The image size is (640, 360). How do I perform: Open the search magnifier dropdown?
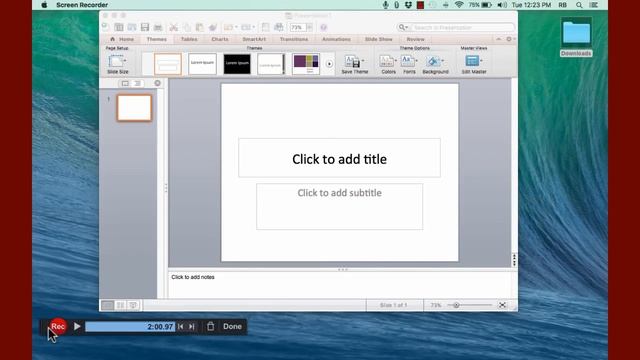coord(403,27)
